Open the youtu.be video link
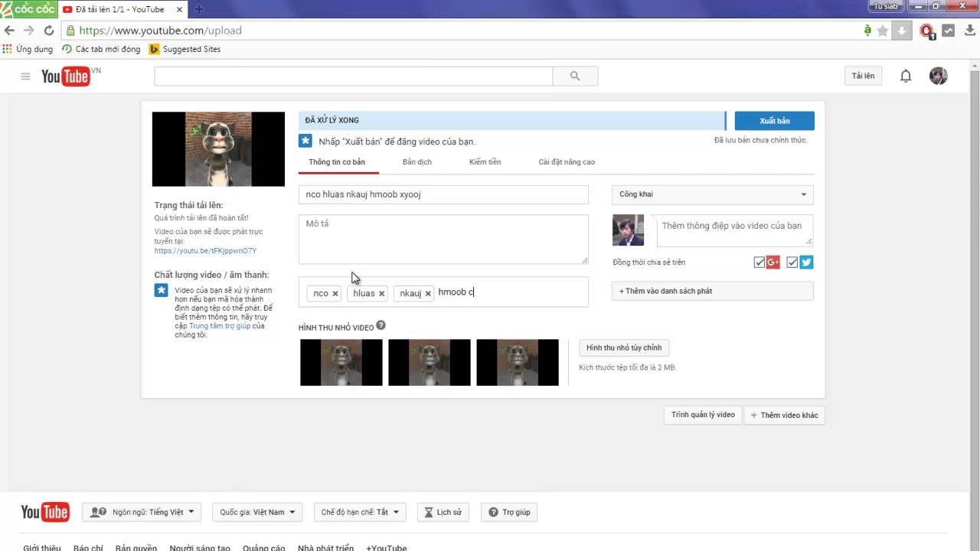Image resolution: width=980 pixels, height=551 pixels. coord(205,251)
